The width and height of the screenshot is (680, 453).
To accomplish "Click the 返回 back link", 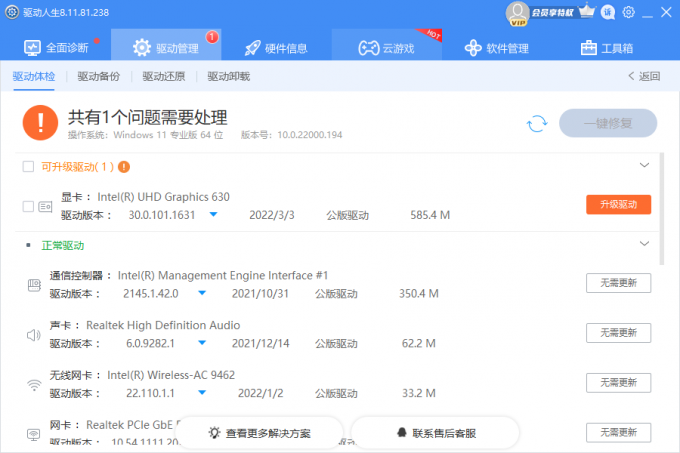I will (644, 76).
